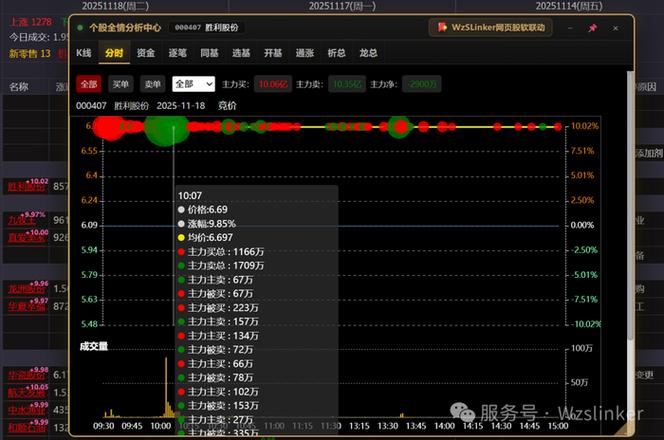Viewport: 664px width, 440px height.
Task: Open stock link with +10.02 in background list
Action: click(x=26, y=187)
